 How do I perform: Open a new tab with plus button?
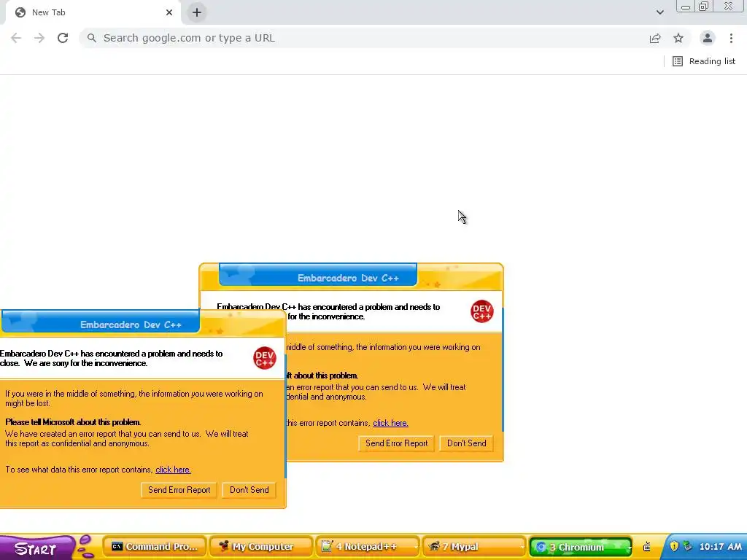pyautogui.click(x=197, y=12)
